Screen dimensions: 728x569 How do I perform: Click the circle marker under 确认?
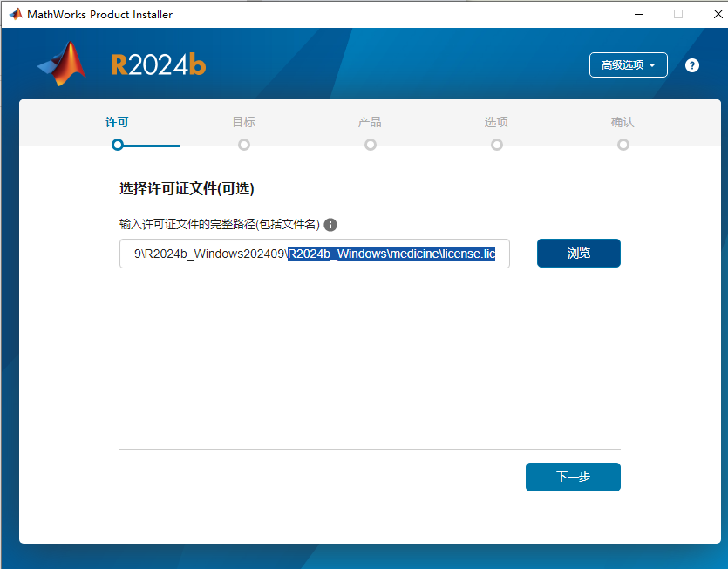pyautogui.click(x=623, y=145)
